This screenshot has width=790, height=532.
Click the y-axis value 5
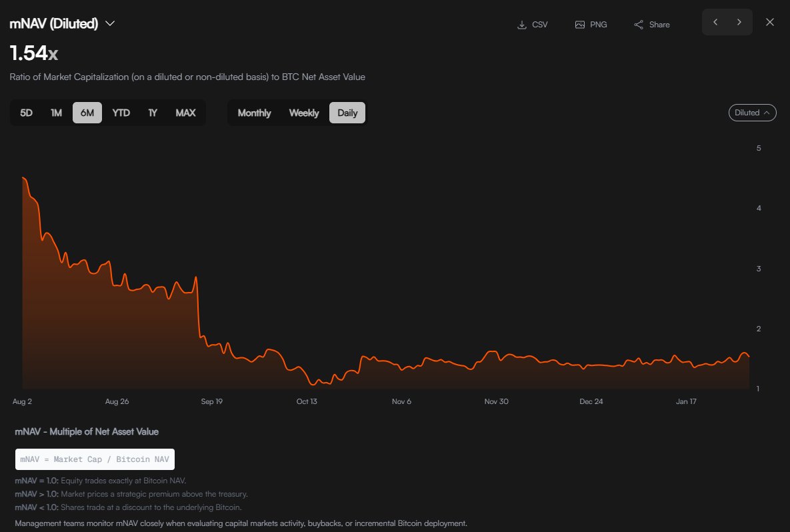[759, 148]
